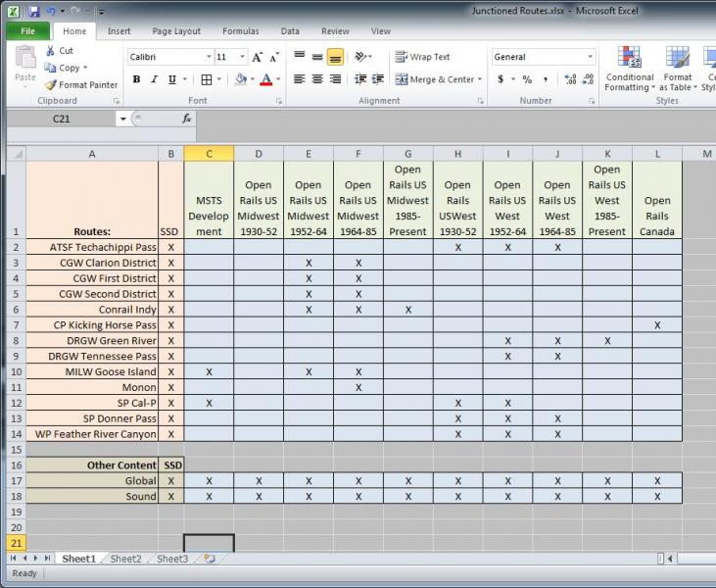Click Increase Indent icon
The image size is (716, 588).
pyautogui.click(x=378, y=79)
